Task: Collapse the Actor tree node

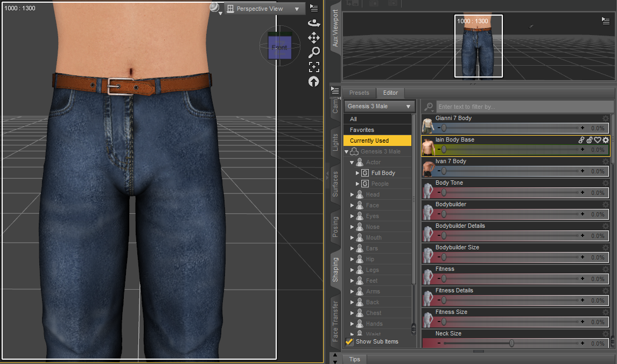Action: pyautogui.click(x=352, y=162)
